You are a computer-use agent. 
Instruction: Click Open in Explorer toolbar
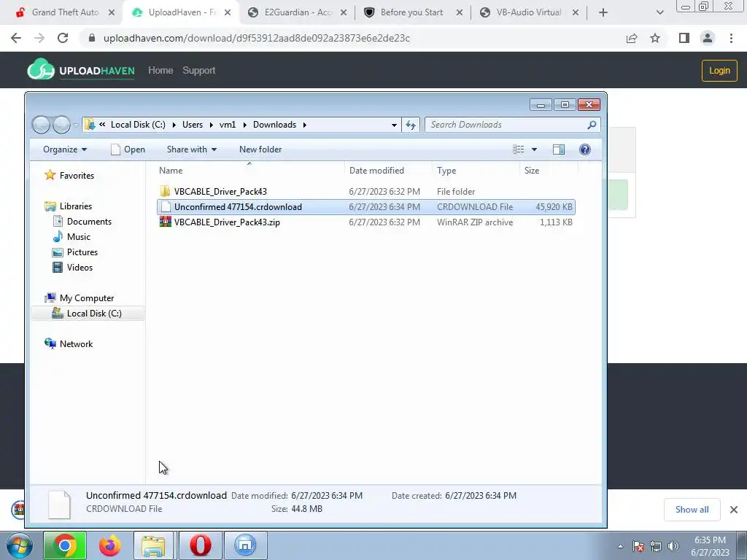coord(128,149)
